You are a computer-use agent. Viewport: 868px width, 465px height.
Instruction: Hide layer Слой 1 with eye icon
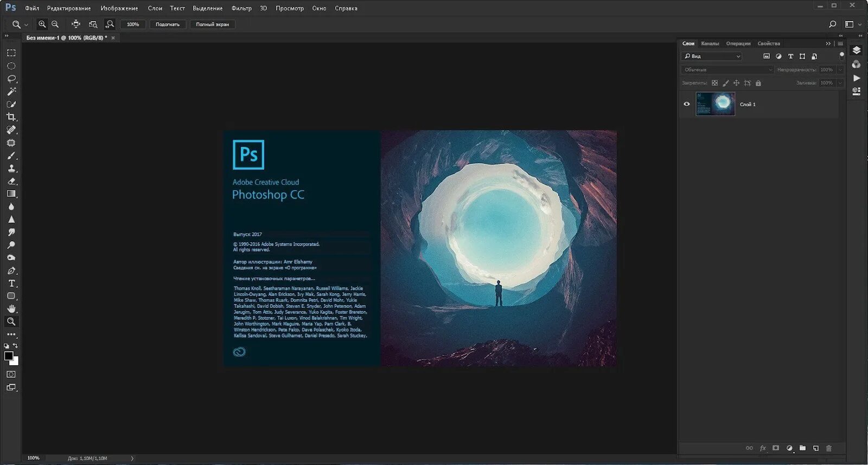(687, 104)
